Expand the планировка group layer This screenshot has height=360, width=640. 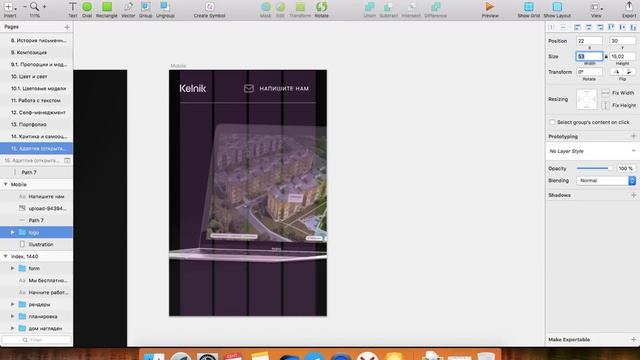tap(12, 316)
